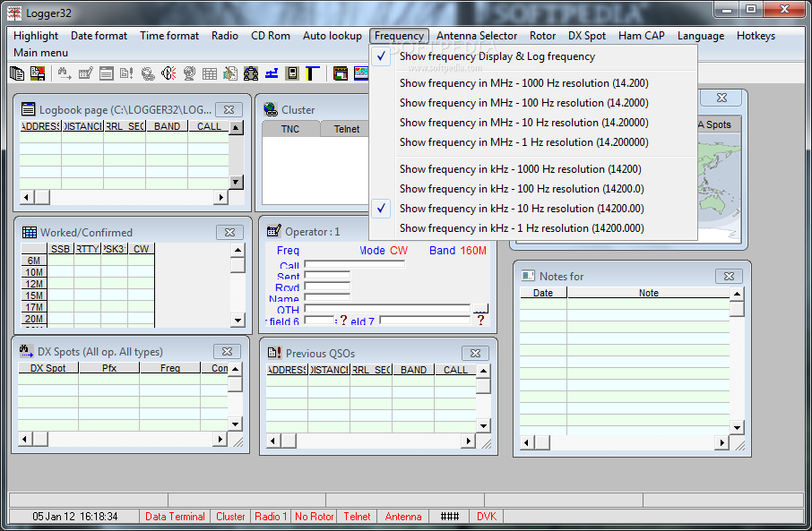The width and height of the screenshot is (812, 531).
Task: Click the Previous QSOs vertical scrollbar thumb
Action: (483, 386)
